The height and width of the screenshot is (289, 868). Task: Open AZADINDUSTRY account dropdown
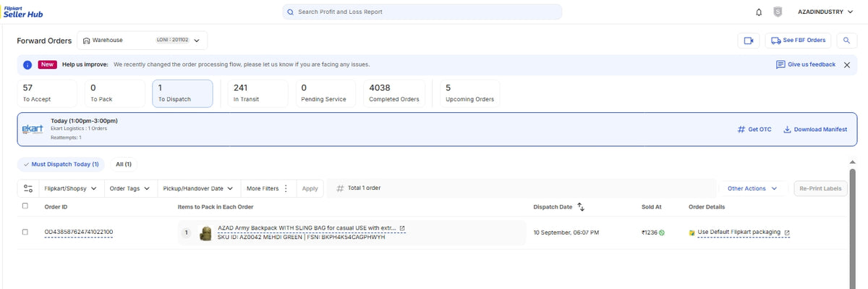click(x=825, y=12)
